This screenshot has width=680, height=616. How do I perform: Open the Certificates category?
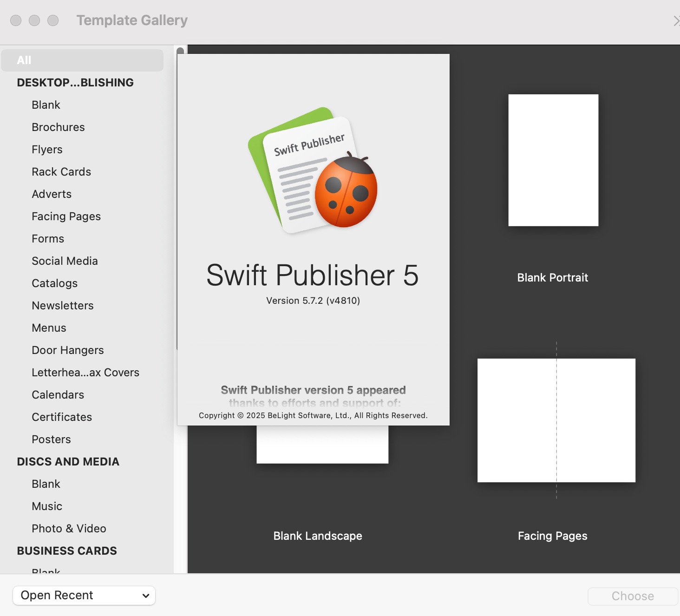click(62, 417)
